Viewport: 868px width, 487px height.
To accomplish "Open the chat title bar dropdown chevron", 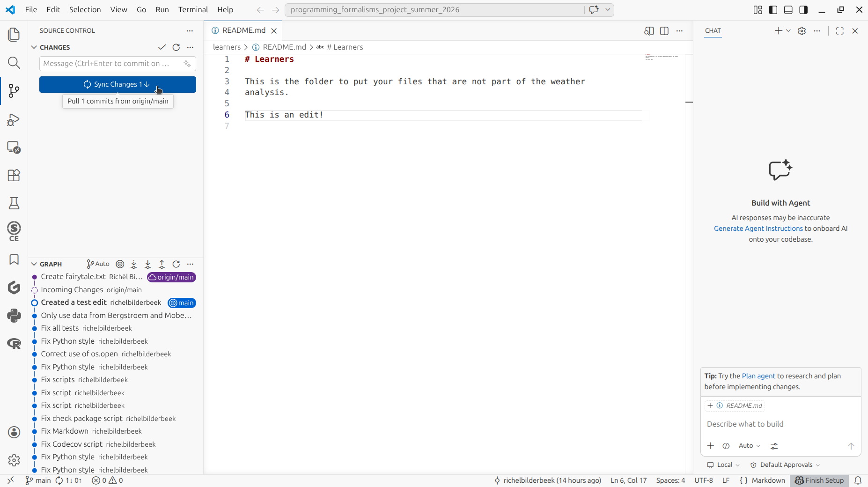I will pos(608,10).
